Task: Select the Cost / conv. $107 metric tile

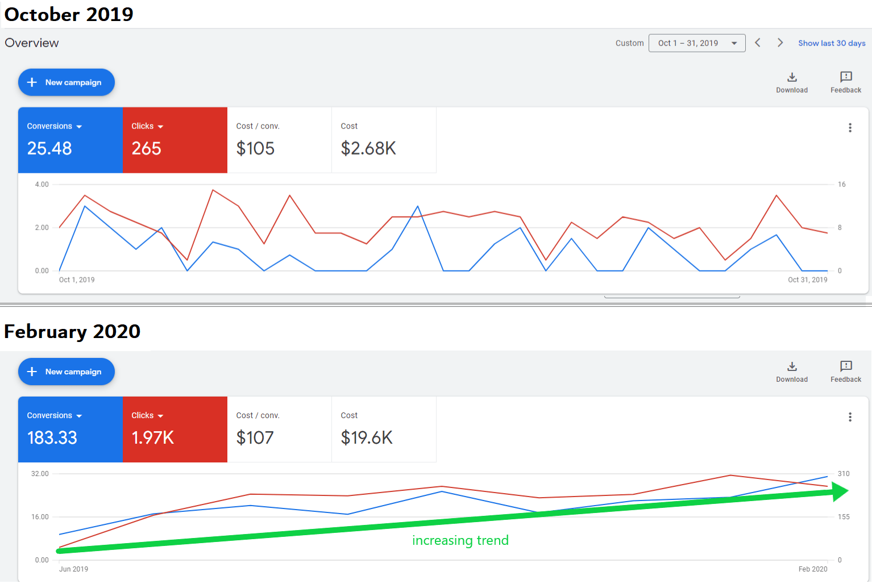Action: click(x=279, y=429)
